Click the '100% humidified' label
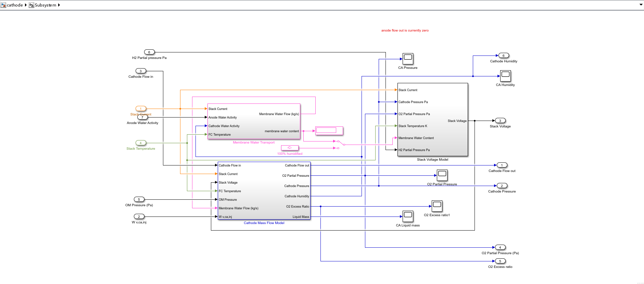 [290, 154]
